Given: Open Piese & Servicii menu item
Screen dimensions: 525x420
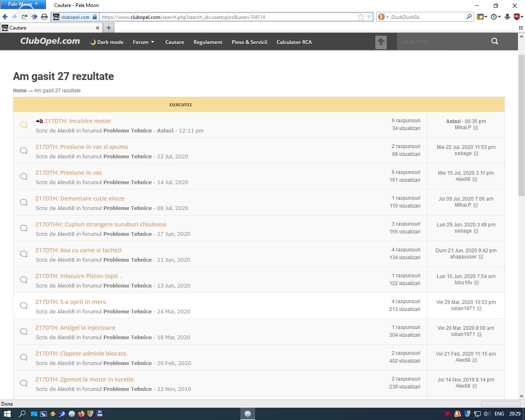Looking at the screenshot, I should point(249,42).
